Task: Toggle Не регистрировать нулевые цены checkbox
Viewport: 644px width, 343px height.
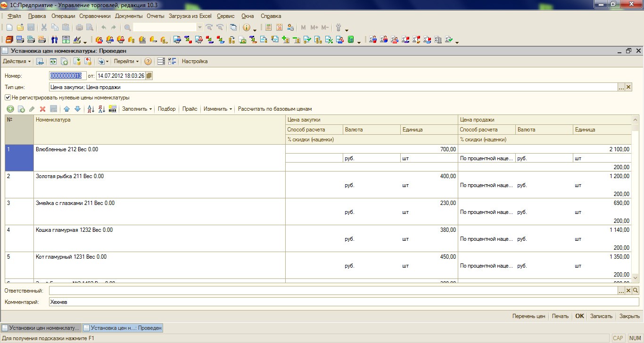Action: 8,98
